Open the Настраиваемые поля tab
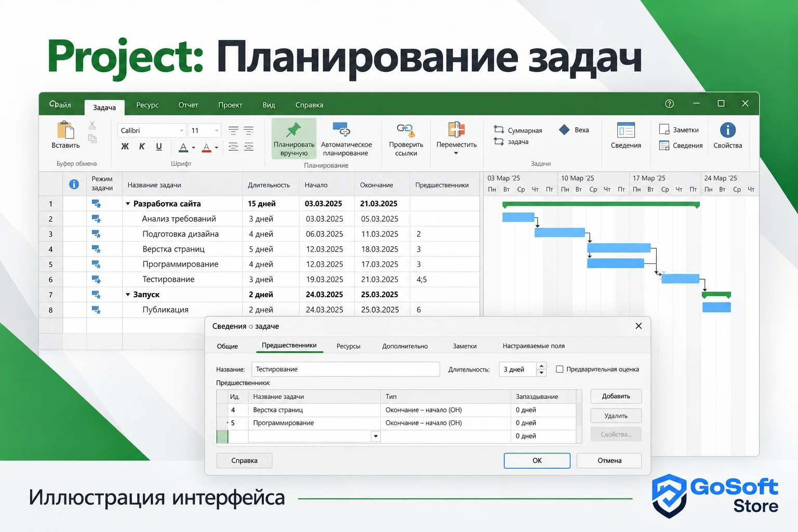 [x=534, y=346]
